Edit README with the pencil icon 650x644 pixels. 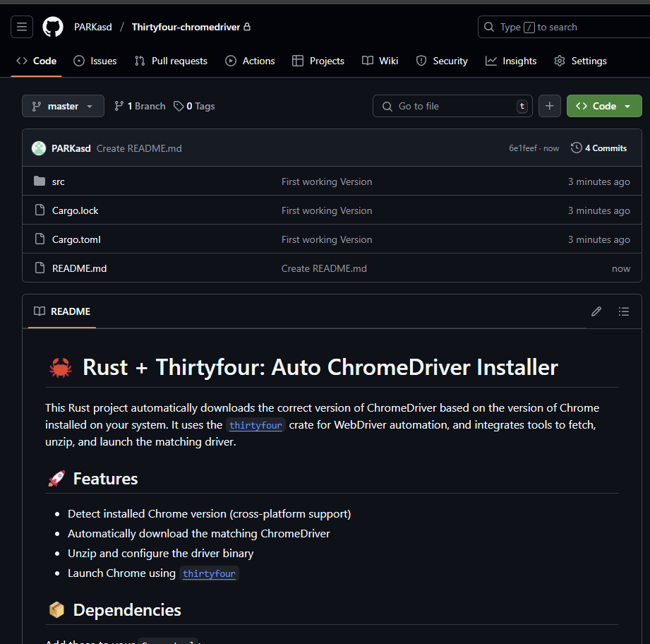(x=596, y=311)
